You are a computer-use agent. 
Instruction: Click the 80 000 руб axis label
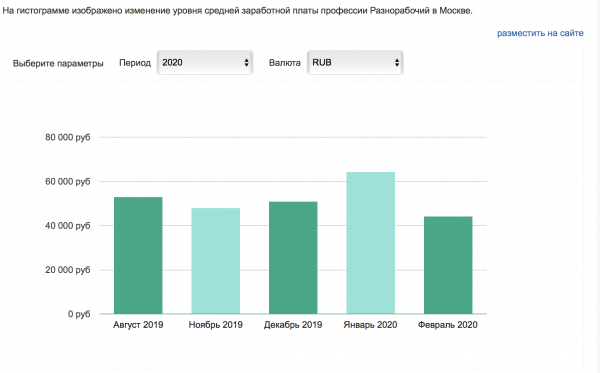coord(68,137)
